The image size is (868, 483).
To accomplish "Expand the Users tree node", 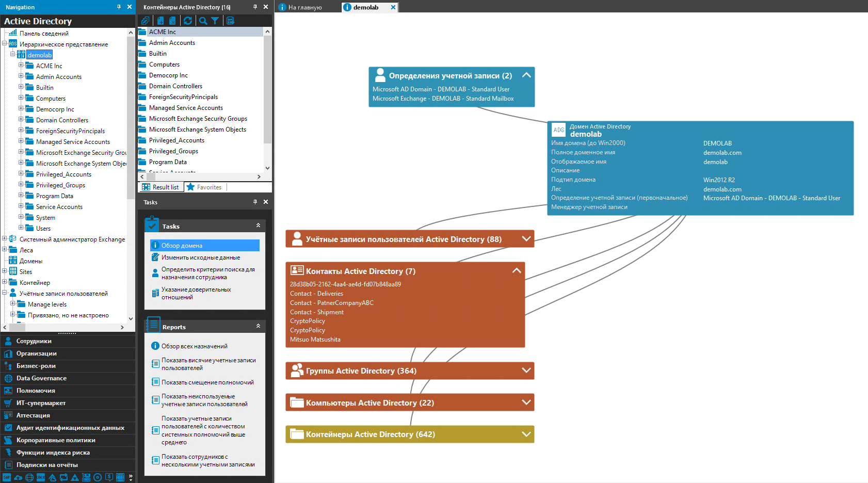I will coord(21,228).
